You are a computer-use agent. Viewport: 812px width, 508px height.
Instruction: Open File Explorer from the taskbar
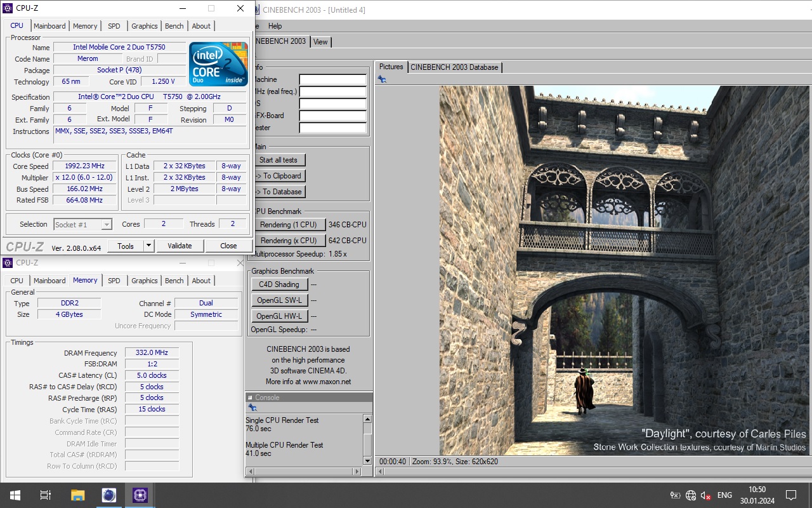(77, 495)
